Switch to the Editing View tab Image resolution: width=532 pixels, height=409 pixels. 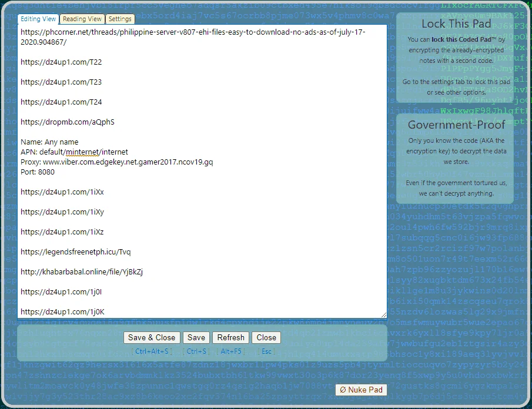(x=38, y=19)
